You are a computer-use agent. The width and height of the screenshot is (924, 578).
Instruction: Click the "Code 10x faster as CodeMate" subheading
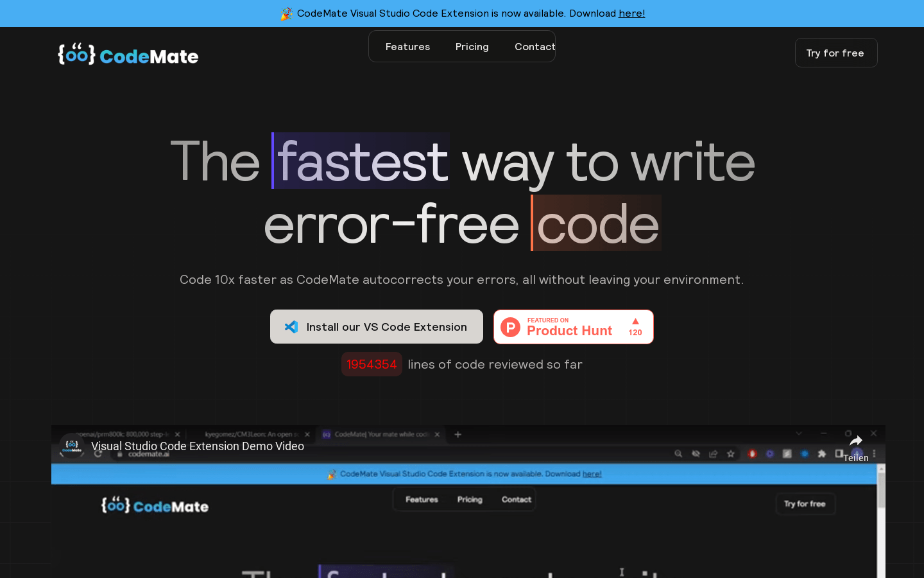pos(461,279)
